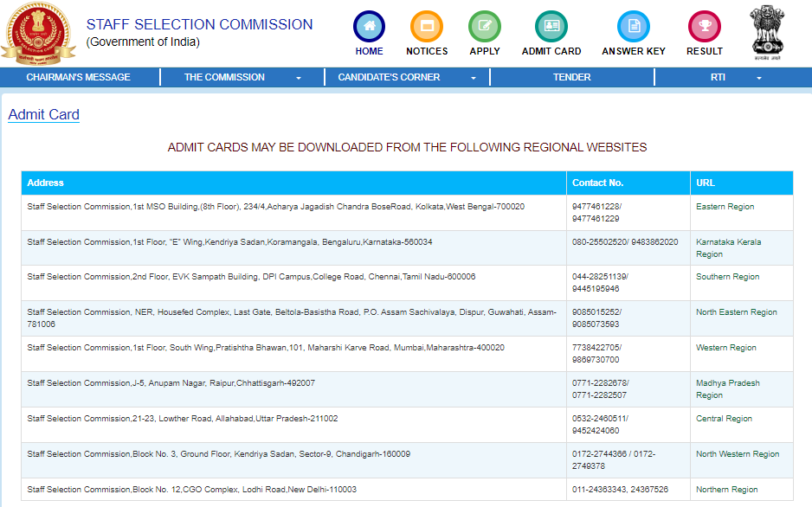
Task: Click the Ashoka lion emblem
Action: click(x=768, y=33)
